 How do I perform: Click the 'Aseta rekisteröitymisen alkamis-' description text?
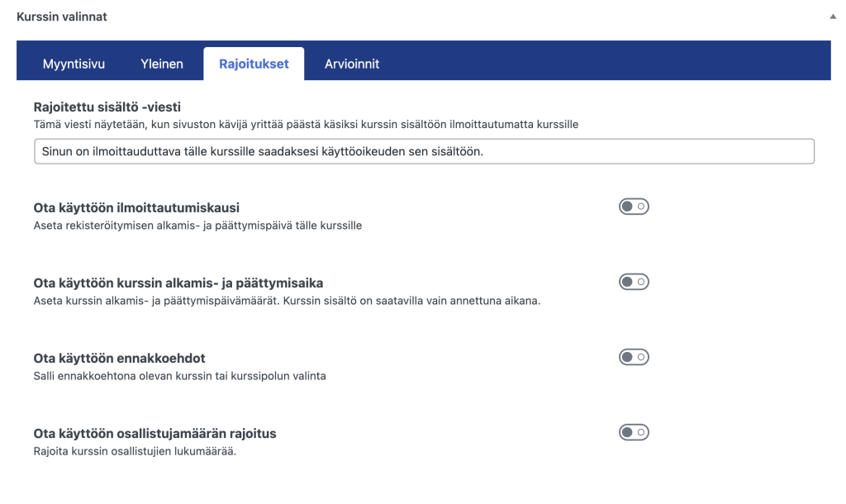coord(197,225)
